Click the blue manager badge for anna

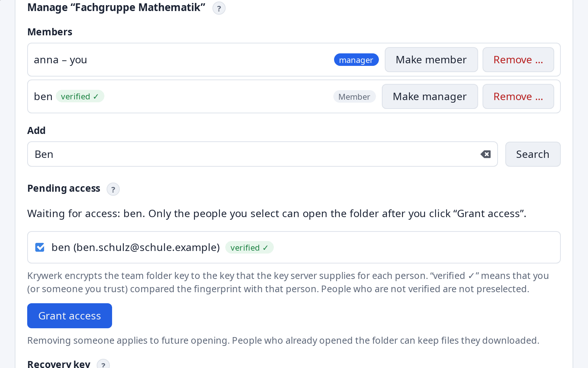coord(356,60)
